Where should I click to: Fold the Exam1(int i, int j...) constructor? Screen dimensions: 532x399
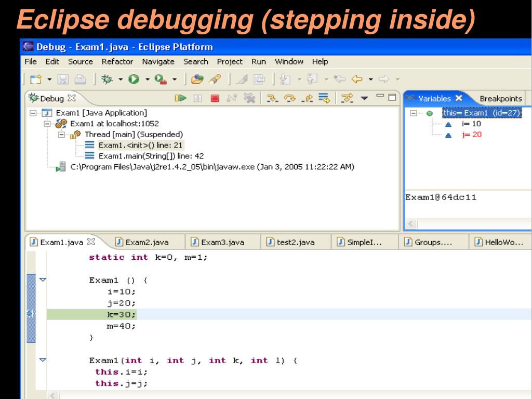tap(43, 360)
